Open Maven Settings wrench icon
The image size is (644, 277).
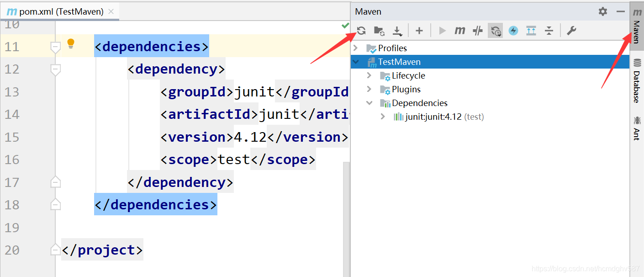tap(571, 31)
